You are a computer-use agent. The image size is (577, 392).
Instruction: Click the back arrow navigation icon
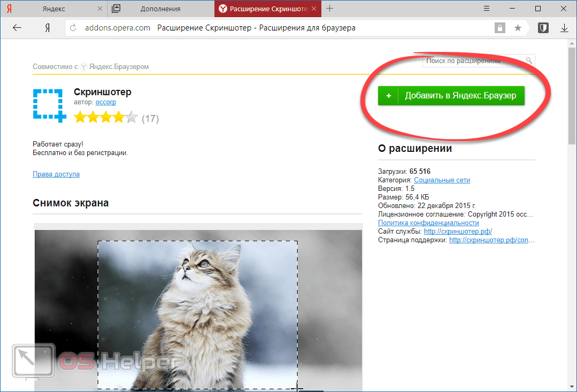pyautogui.click(x=17, y=28)
